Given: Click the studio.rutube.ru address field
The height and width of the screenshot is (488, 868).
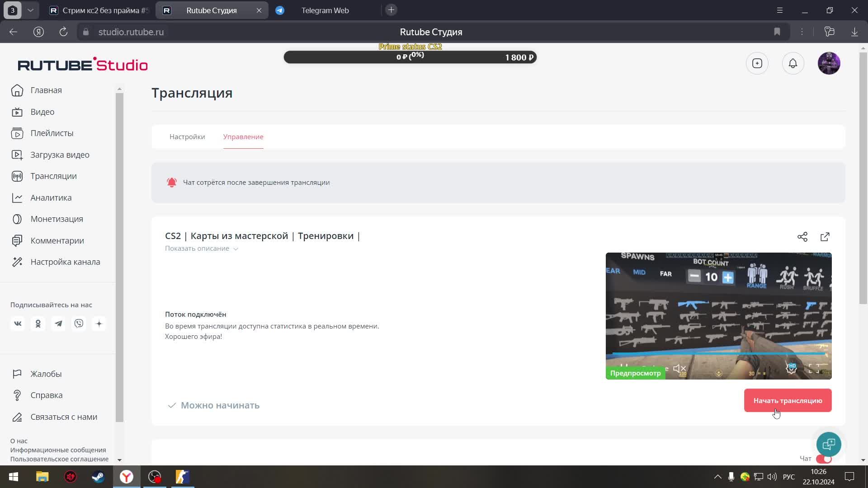Looking at the screenshot, I should (x=131, y=32).
